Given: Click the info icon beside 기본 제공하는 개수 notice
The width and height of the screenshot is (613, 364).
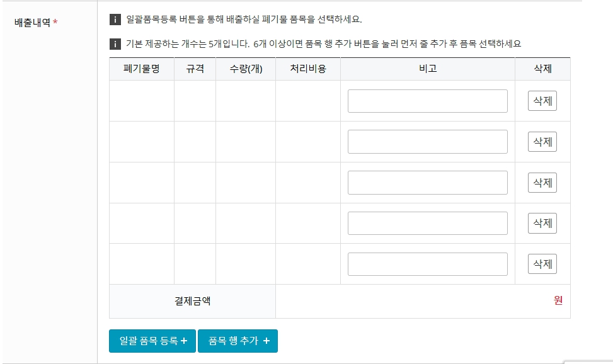Looking at the screenshot, I should click(x=115, y=44).
